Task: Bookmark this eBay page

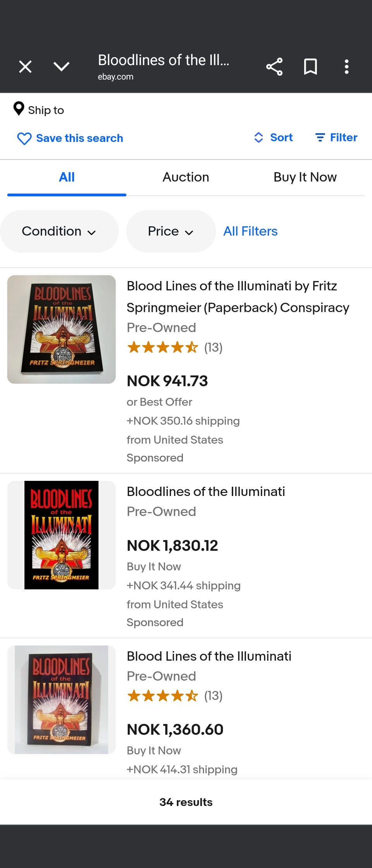Action: coord(310,67)
